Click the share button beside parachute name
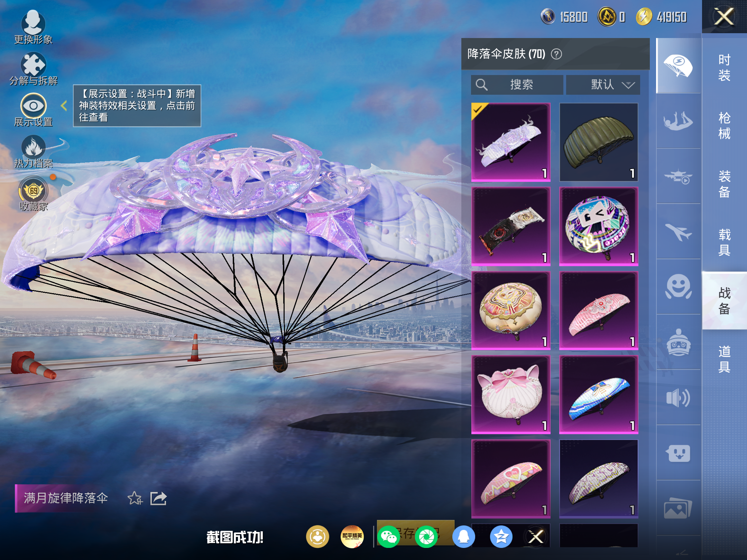Screen dimensions: 747x560 [158, 498]
